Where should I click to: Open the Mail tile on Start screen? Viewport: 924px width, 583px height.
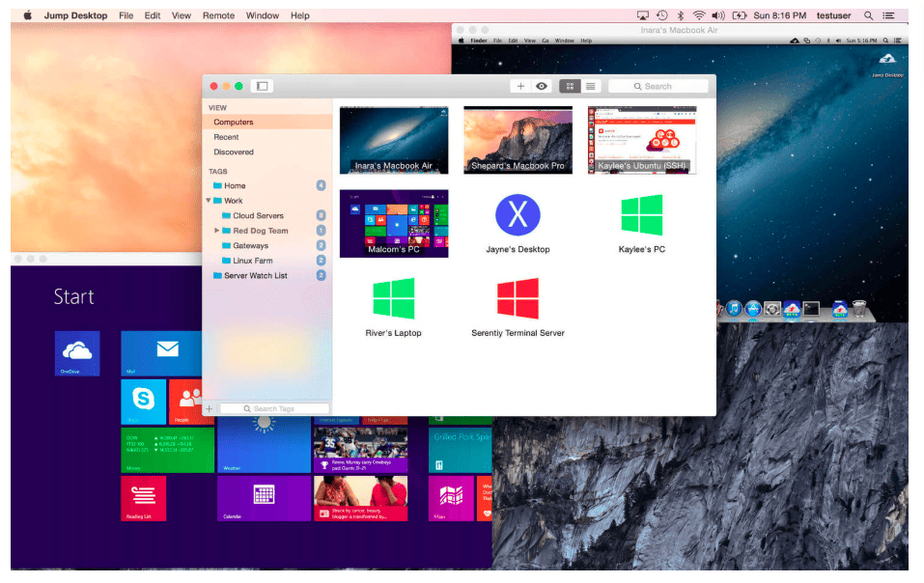161,353
